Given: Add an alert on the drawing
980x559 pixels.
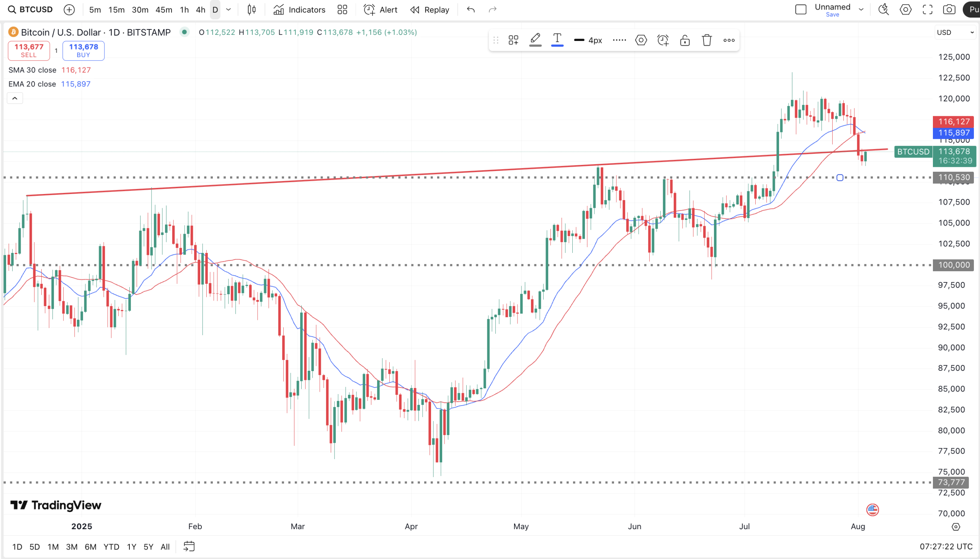Looking at the screenshot, I should click(663, 40).
